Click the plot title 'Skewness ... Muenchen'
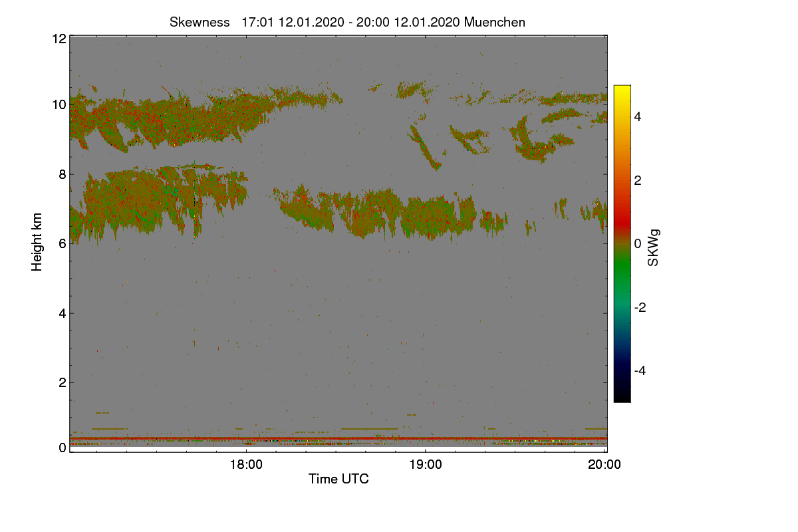Image resolution: width=798 pixels, height=532 pixels. pyautogui.click(x=348, y=22)
